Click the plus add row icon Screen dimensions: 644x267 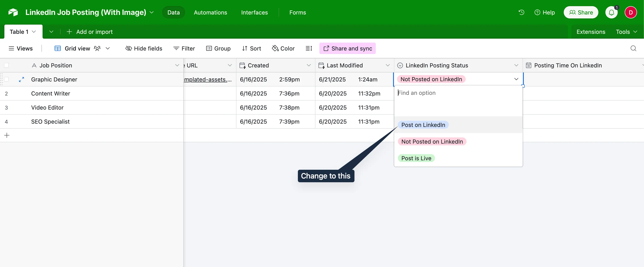click(x=7, y=135)
